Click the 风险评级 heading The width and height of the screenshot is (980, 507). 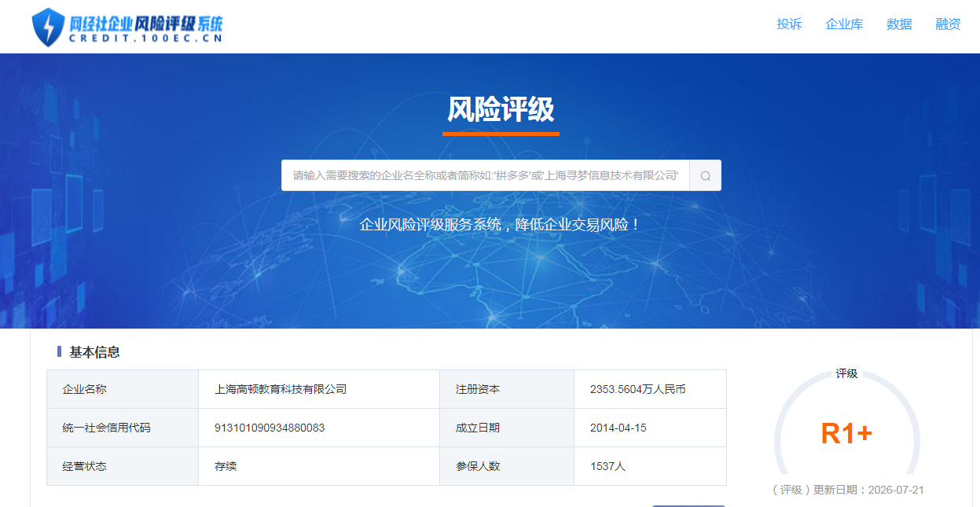click(501, 109)
